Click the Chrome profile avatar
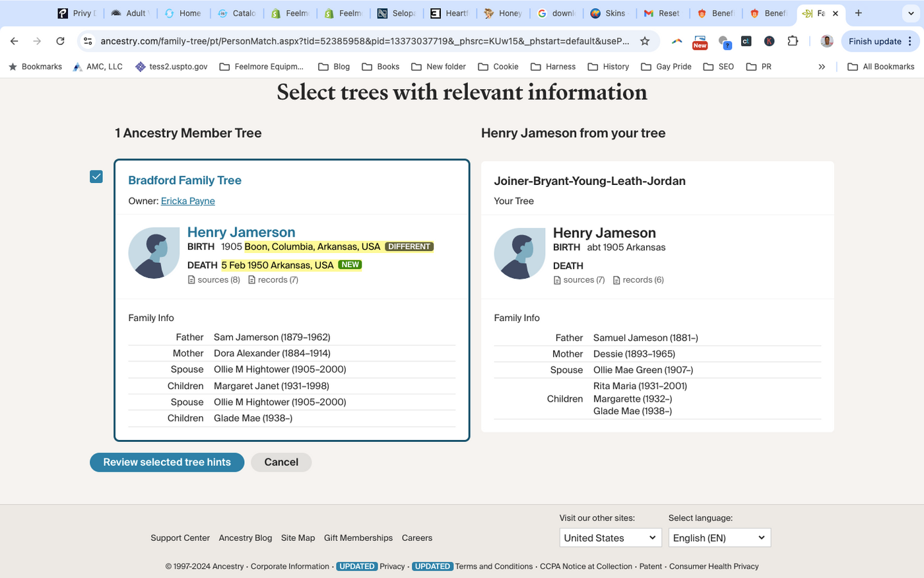The height and width of the screenshot is (578, 924). point(826,41)
